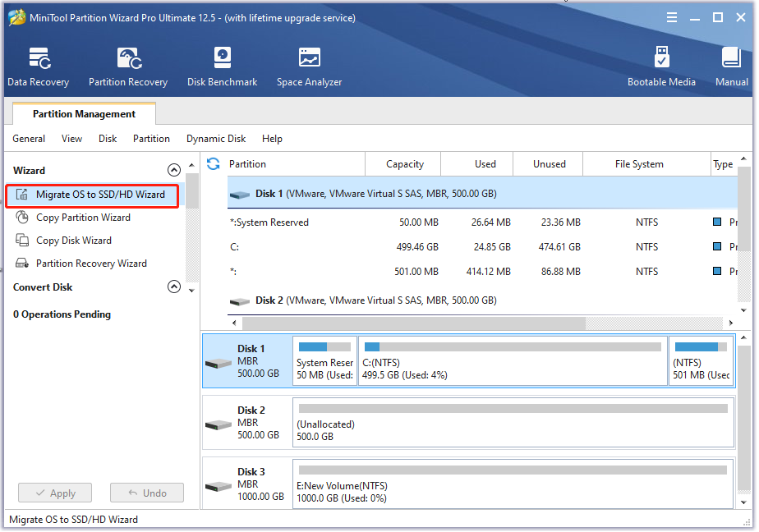Open Data Recovery tool

(x=39, y=66)
